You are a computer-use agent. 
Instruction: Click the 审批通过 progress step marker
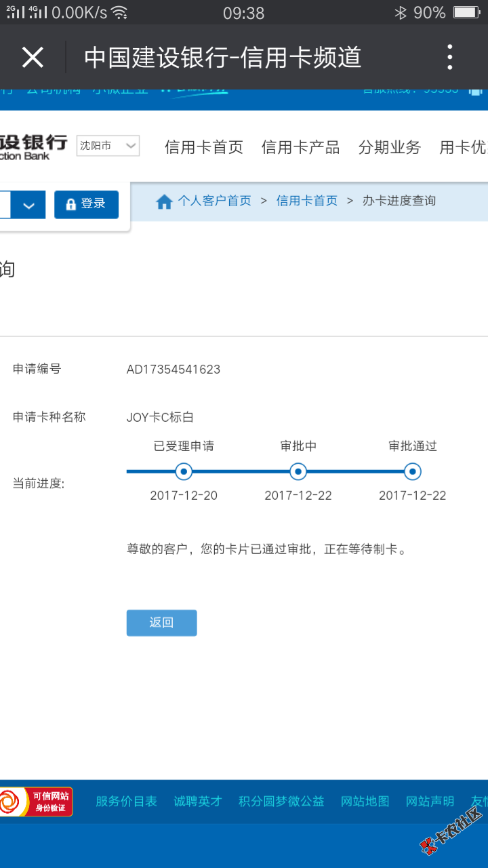pyautogui.click(x=413, y=471)
